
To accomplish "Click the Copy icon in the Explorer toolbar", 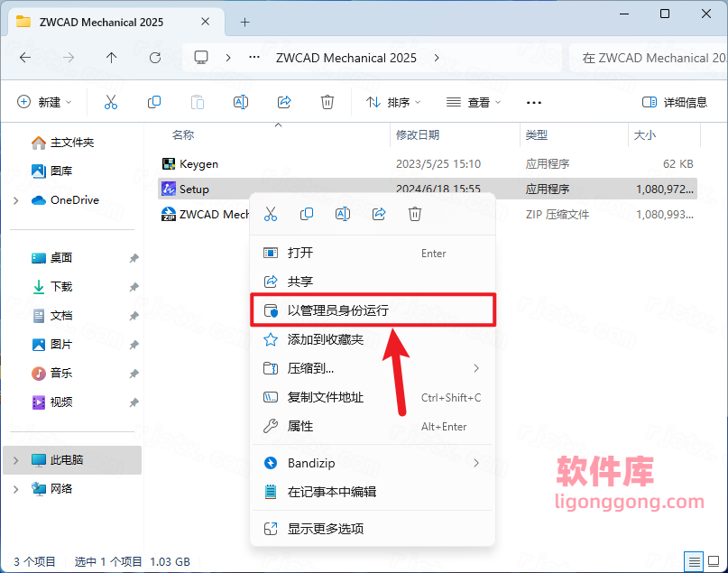I will click(x=153, y=102).
